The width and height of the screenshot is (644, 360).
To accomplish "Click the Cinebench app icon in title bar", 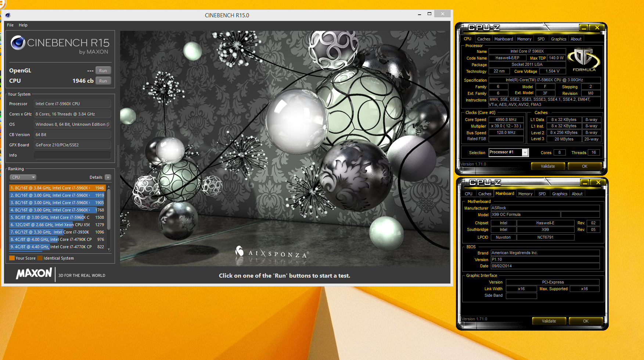I will click(8, 15).
